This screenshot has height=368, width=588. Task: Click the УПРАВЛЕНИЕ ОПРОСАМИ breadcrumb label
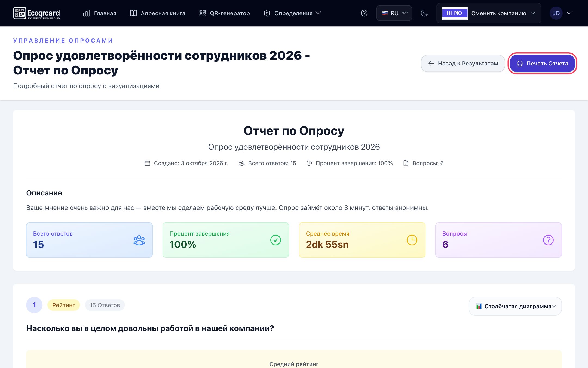click(63, 41)
